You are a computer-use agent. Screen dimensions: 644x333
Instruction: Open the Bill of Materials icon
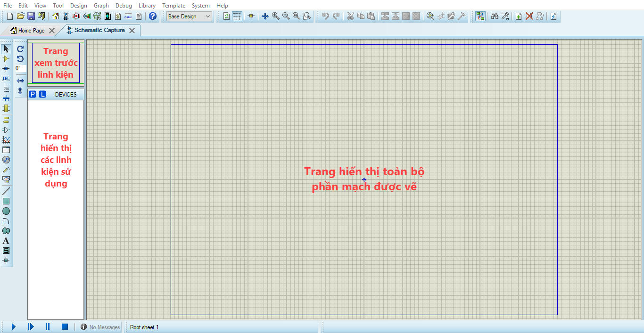pyautogui.click(x=118, y=16)
